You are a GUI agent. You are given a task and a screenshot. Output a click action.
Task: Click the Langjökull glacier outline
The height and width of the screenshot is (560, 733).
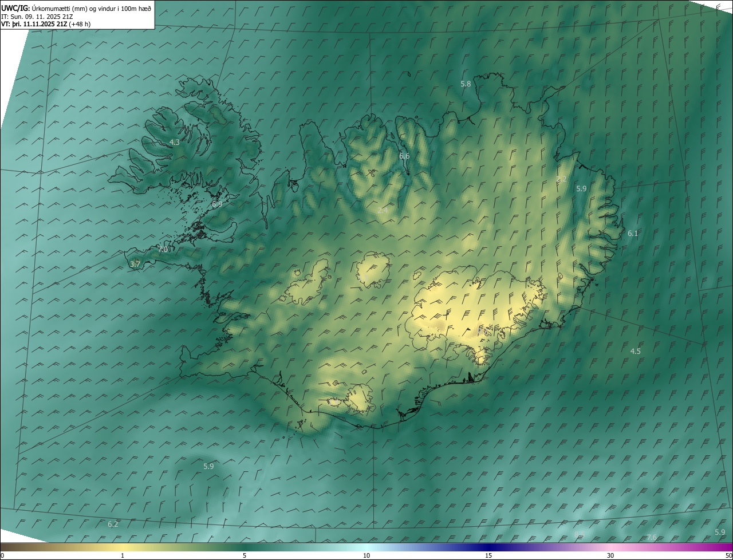pos(306,282)
